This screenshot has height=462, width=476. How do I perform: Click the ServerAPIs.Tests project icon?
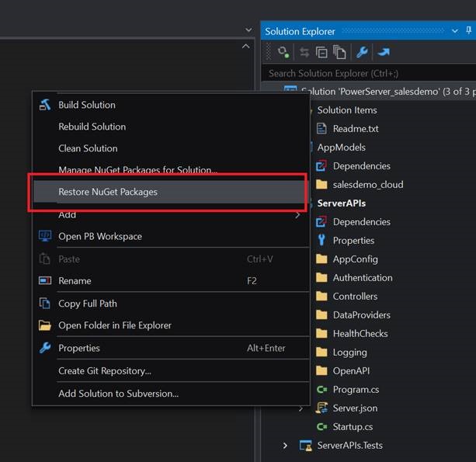[x=305, y=445]
